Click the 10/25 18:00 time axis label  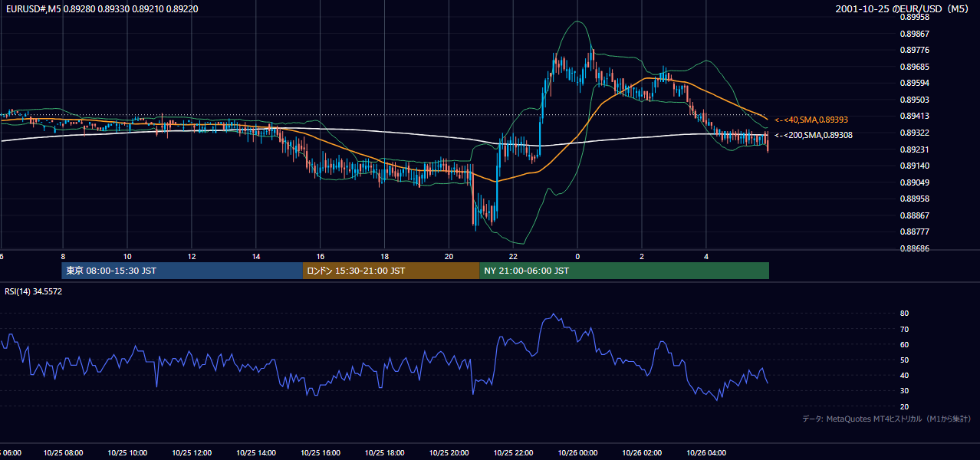pos(384,452)
